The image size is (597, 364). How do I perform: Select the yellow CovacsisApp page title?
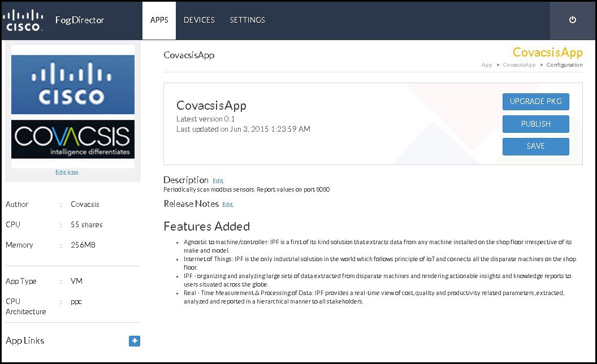coord(547,52)
